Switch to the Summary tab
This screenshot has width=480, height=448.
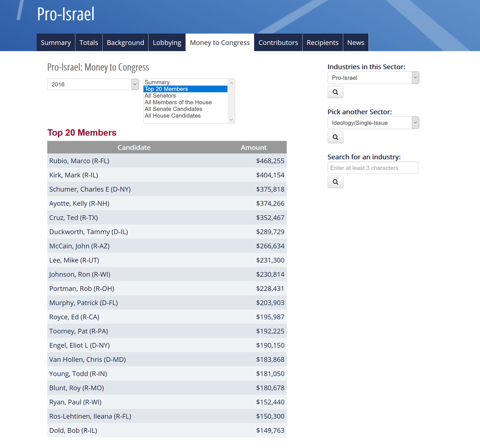[x=56, y=43]
